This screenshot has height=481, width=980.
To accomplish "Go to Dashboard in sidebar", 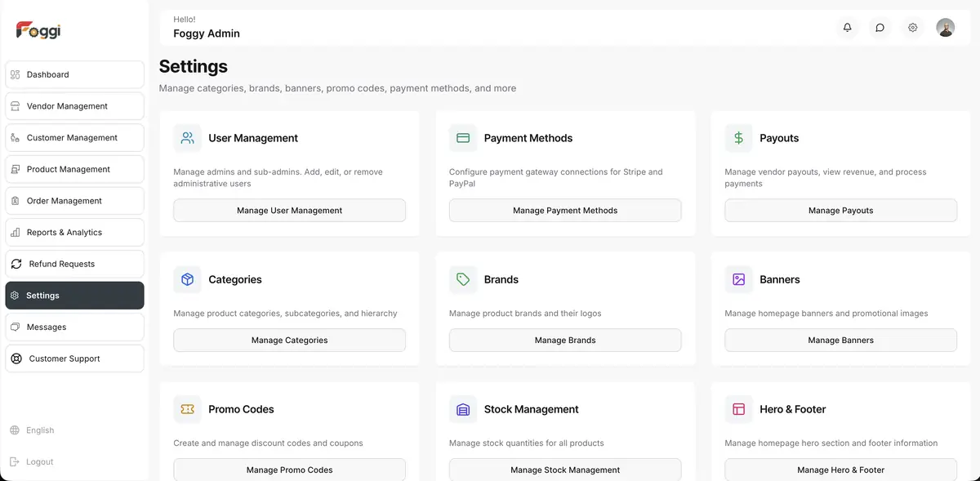I will click(x=74, y=74).
